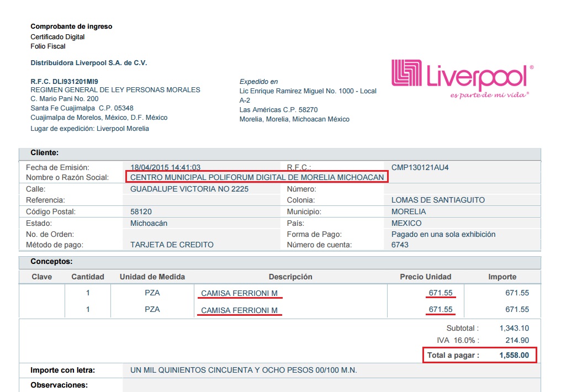Select the Municipio value "MORELIA"
The width and height of the screenshot is (561, 392).
(409, 212)
